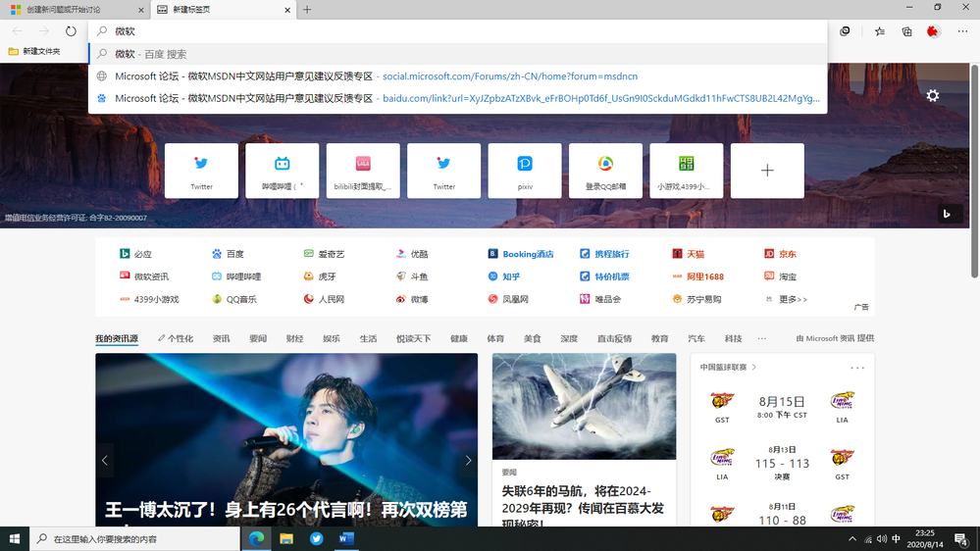Open the profile avatar icon
This screenshot has width=980, height=551.
click(x=934, y=31)
